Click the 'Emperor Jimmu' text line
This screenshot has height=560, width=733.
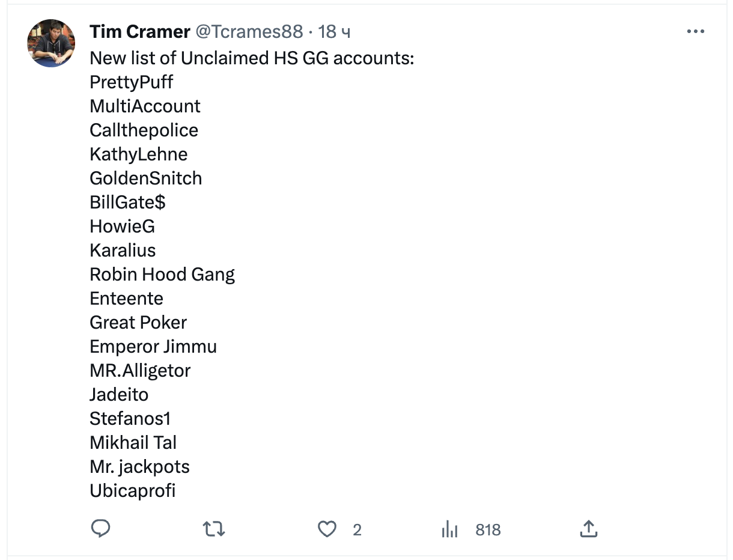click(x=153, y=347)
